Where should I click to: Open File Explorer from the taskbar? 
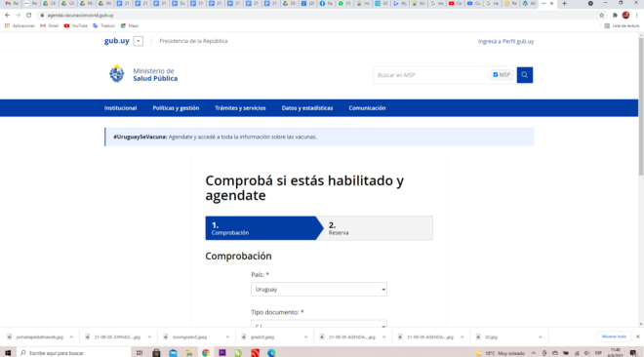point(189,353)
